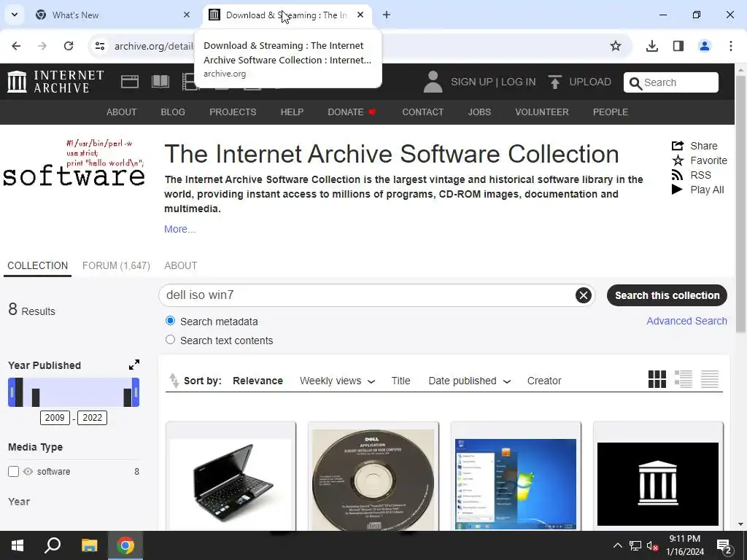This screenshot has height=560, width=747.
Task: Open Weekly views sort dropdown
Action: click(x=337, y=381)
